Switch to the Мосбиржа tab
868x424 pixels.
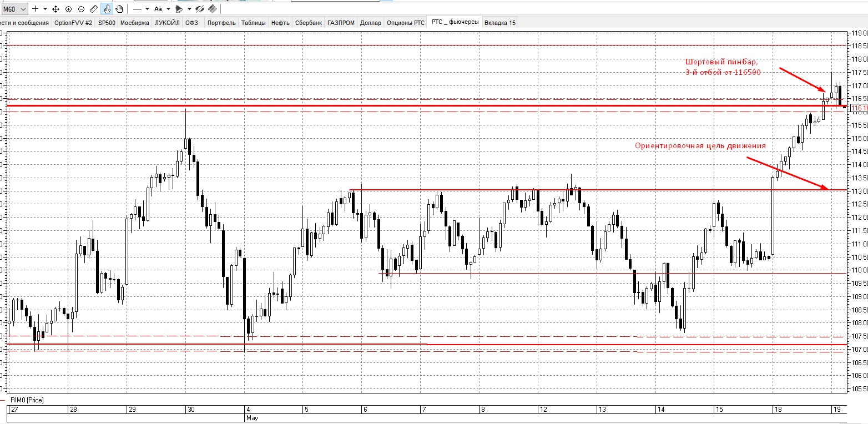coord(135,23)
